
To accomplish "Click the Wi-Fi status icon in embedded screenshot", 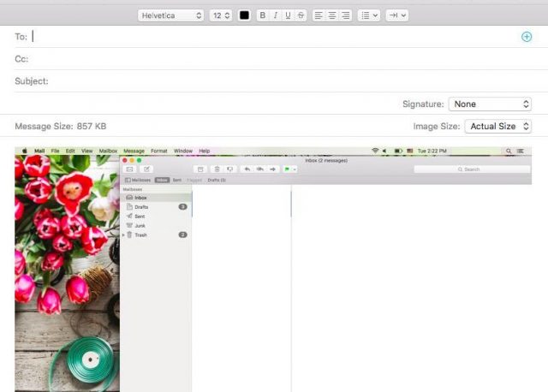I will pos(375,151).
